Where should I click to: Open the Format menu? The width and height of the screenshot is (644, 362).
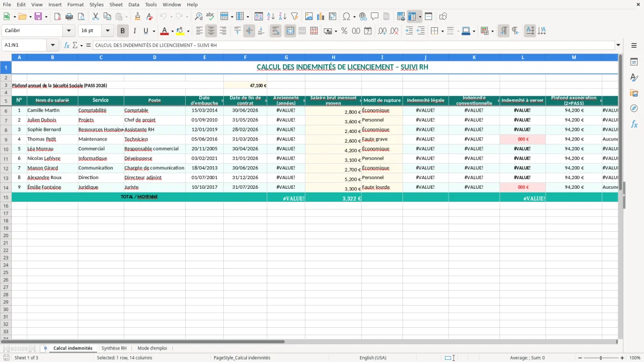pyautogui.click(x=76, y=4)
